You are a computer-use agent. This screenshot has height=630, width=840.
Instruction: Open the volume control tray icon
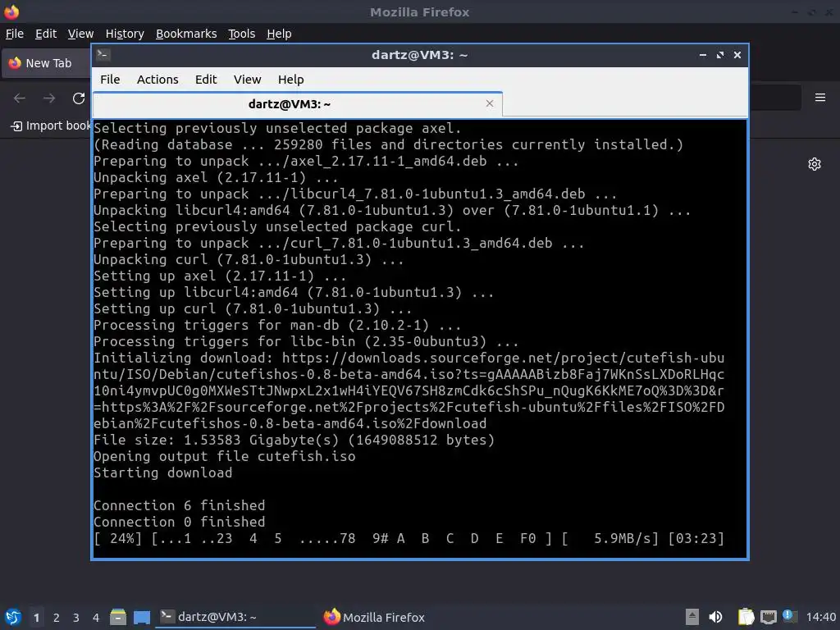tap(715, 617)
